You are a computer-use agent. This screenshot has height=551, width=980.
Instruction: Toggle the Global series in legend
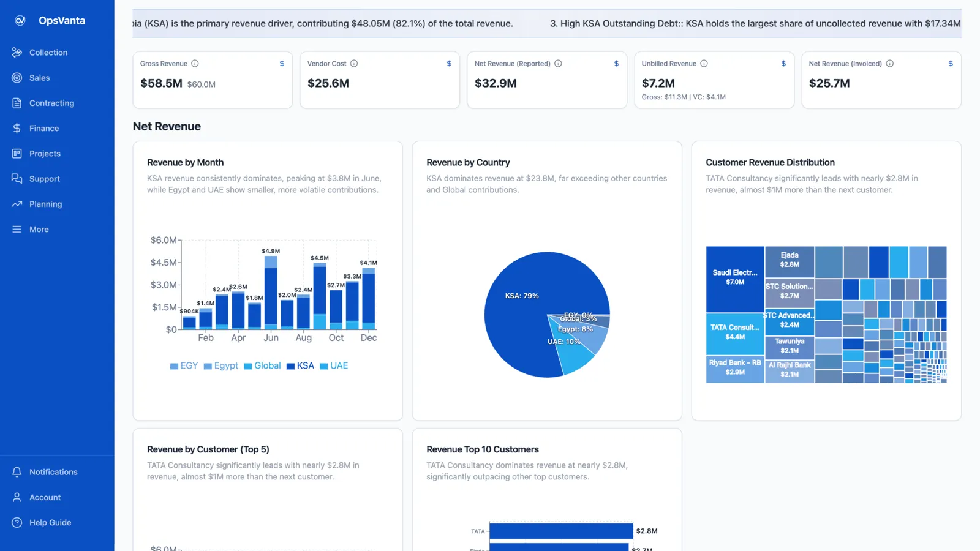262,365
